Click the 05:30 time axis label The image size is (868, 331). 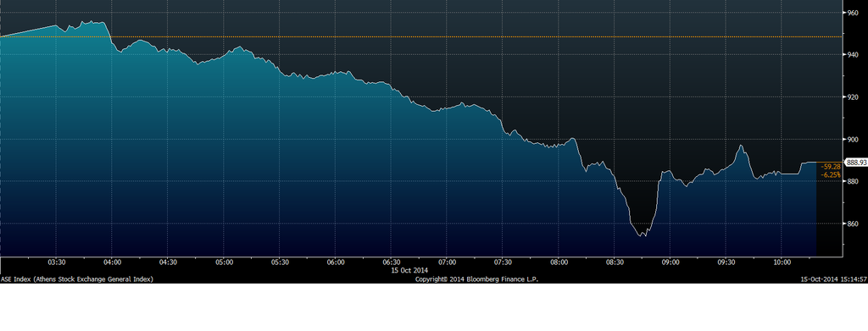click(280, 262)
